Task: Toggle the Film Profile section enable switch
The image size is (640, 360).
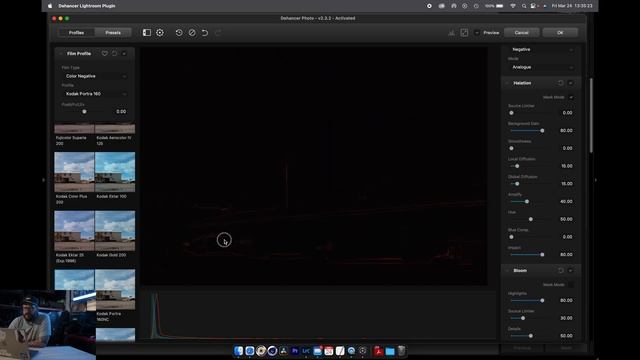Action: [x=124, y=53]
